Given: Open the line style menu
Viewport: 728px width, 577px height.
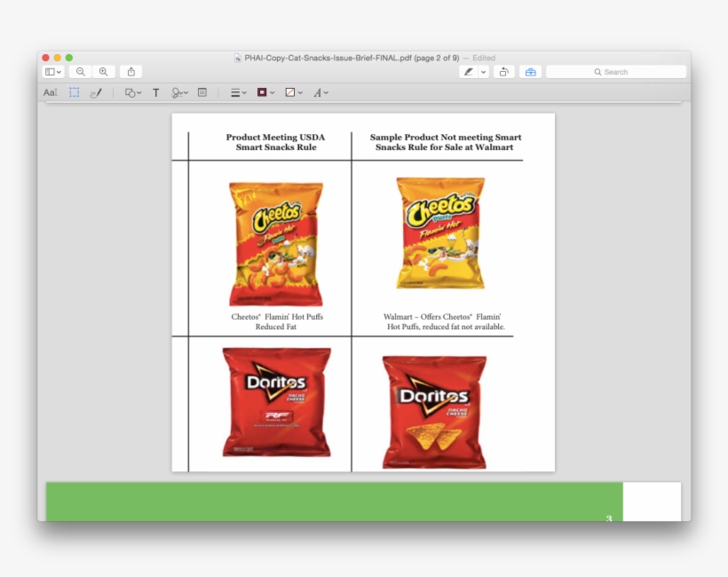Looking at the screenshot, I should [x=236, y=92].
